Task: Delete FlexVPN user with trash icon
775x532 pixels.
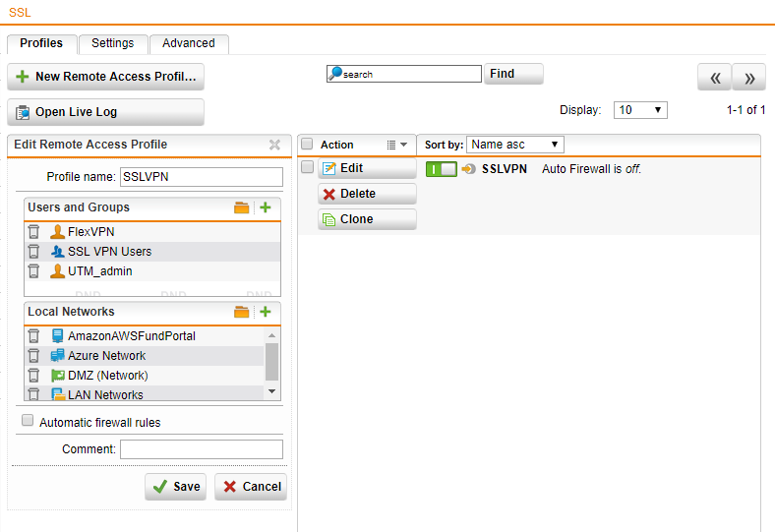Action: [x=33, y=232]
